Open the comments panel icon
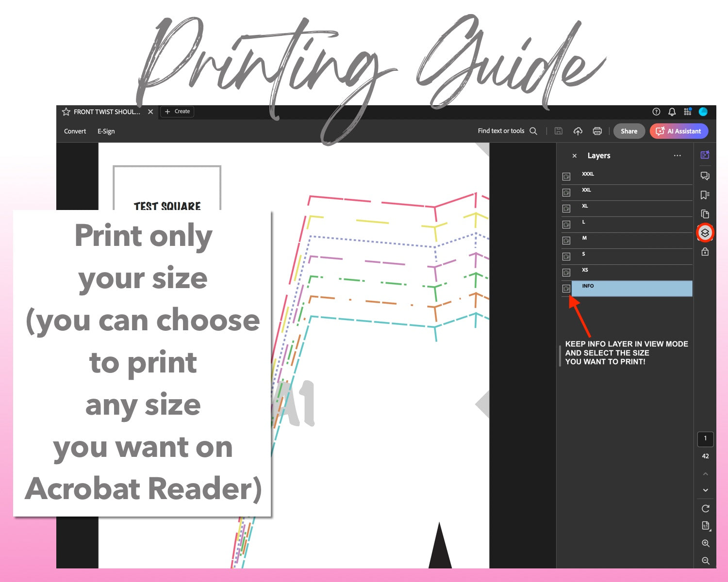The height and width of the screenshot is (582, 728). pyautogui.click(x=705, y=176)
